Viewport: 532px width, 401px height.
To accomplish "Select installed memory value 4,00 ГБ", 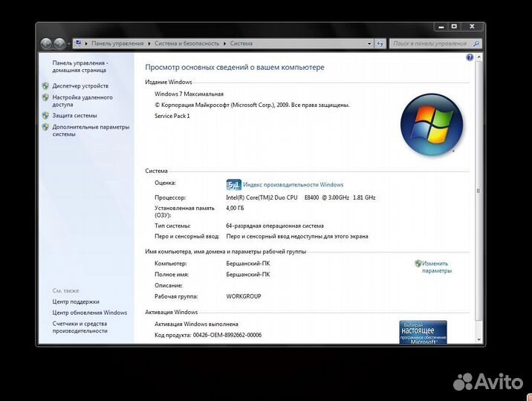I will tap(235, 208).
